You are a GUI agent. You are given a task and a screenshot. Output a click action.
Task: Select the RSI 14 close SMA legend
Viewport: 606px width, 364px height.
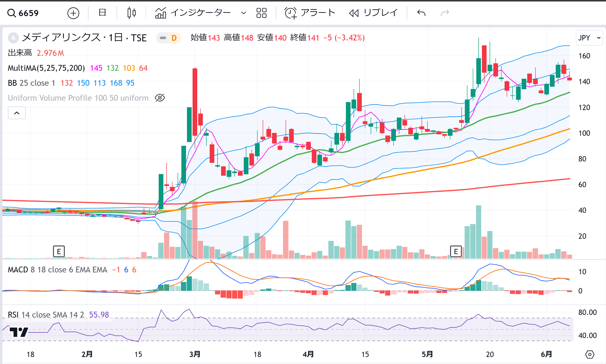point(46,314)
